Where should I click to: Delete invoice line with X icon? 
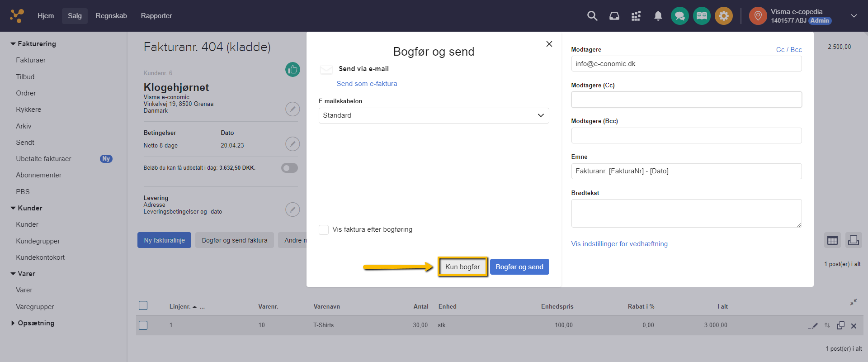[x=854, y=326]
